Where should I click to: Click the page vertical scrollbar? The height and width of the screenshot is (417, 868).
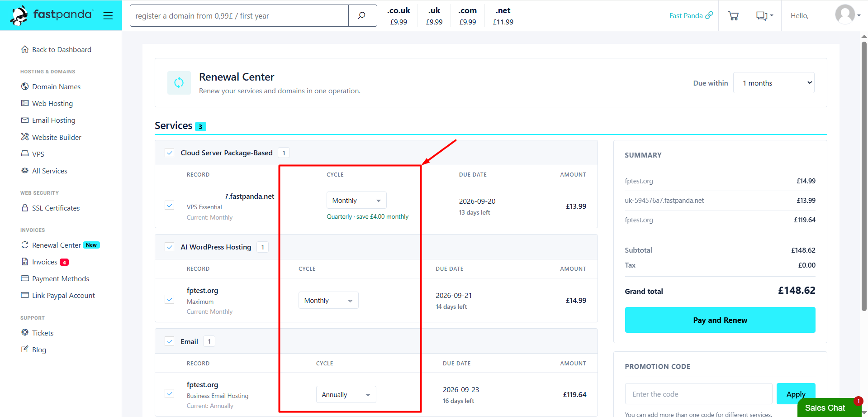(864, 177)
